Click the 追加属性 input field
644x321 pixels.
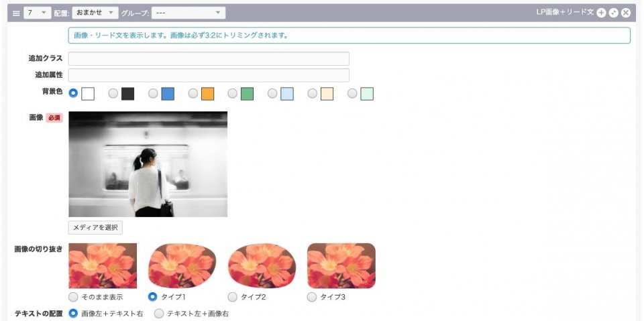click(x=209, y=75)
